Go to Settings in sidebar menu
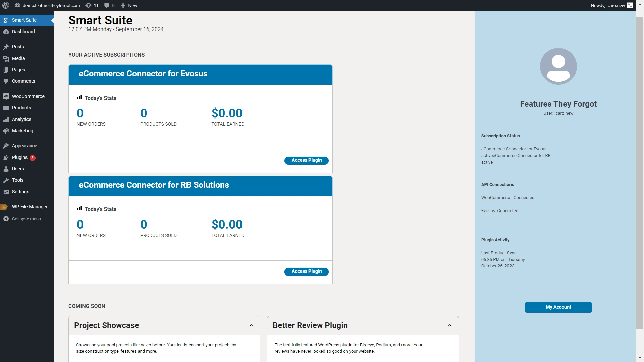This screenshot has height=362, width=644. tap(20, 192)
